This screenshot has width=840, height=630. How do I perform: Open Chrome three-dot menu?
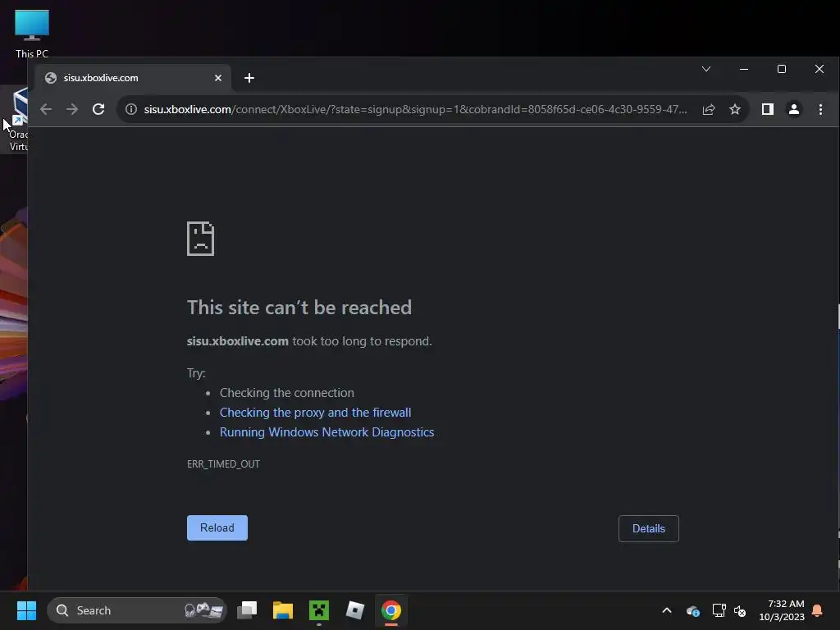[820, 109]
